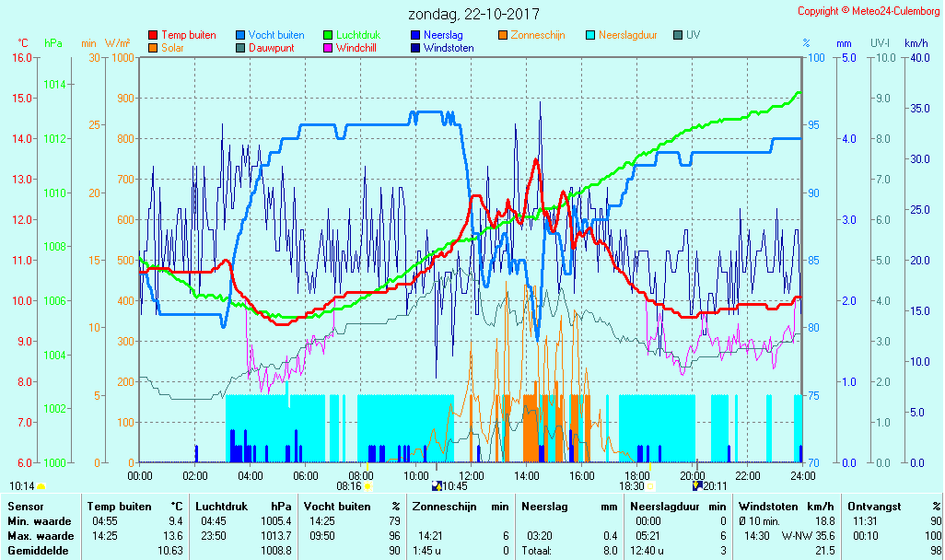The image size is (945, 560).
Task: Select the UV legend label
Action: click(x=693, y=35)
